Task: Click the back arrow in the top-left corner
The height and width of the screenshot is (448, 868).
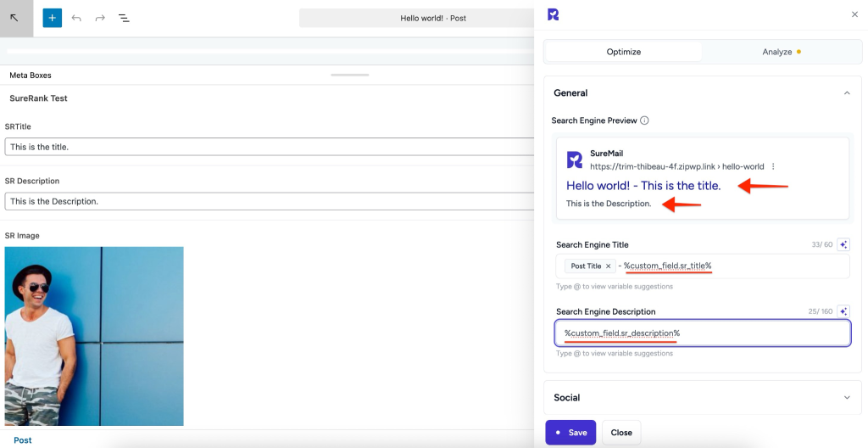Action: (x=14, y=18)
